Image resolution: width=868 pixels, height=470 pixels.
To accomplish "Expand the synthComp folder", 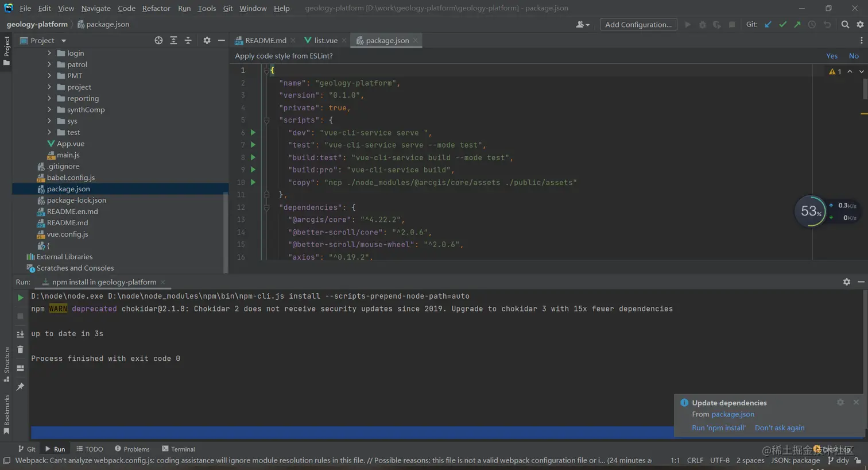I will tap(49, 109).
